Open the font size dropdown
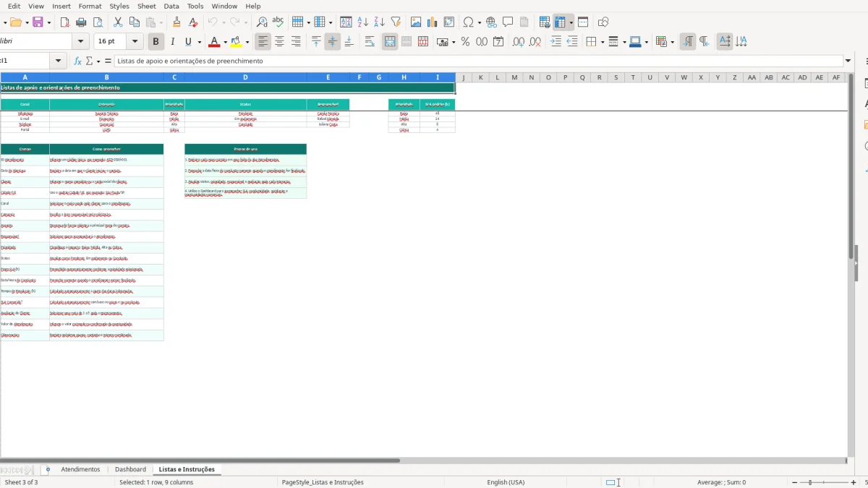Image resolution: width=868 pixels, height=488 pixels. (x=135, y=42)
